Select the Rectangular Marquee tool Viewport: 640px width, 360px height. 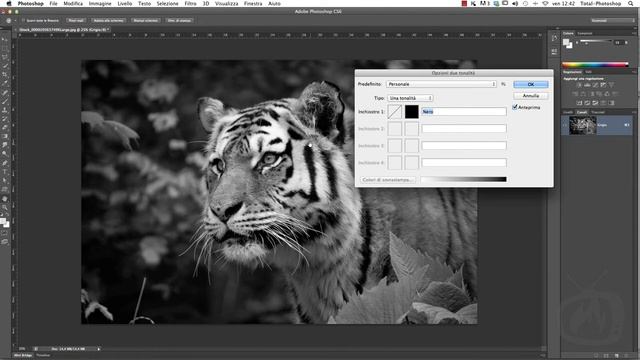(5, 48)
